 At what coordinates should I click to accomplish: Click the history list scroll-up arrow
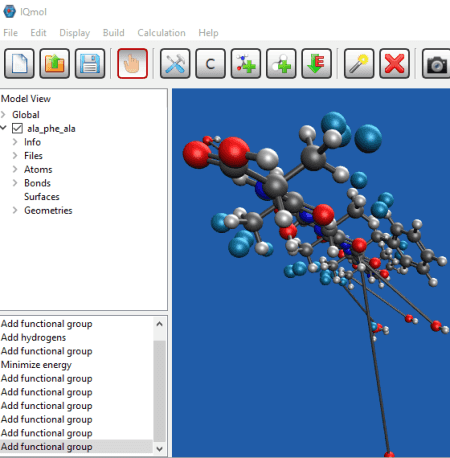click(159, 324)
